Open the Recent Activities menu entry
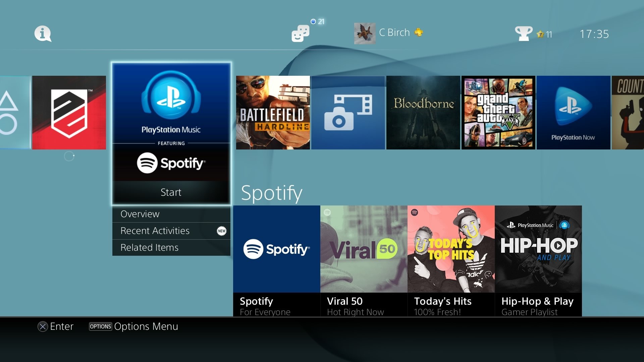Viewport: 644px width, 362px height. (171, 231)
